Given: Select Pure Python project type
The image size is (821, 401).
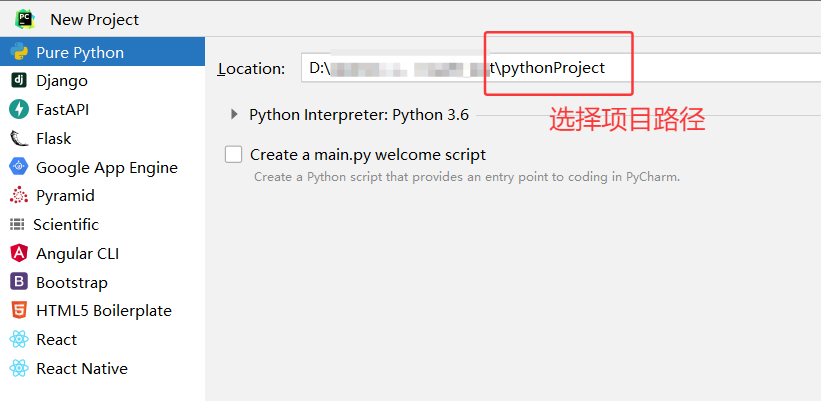Looking at the screenshot, I should 102,52.
